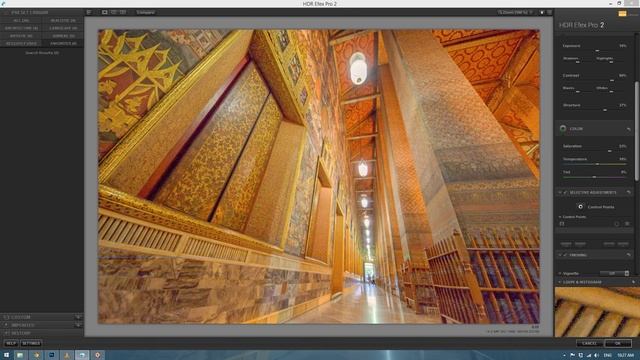Select single image view icon
Screen dimensions: 640x360
pyautogui.click(x=104, y=12)
